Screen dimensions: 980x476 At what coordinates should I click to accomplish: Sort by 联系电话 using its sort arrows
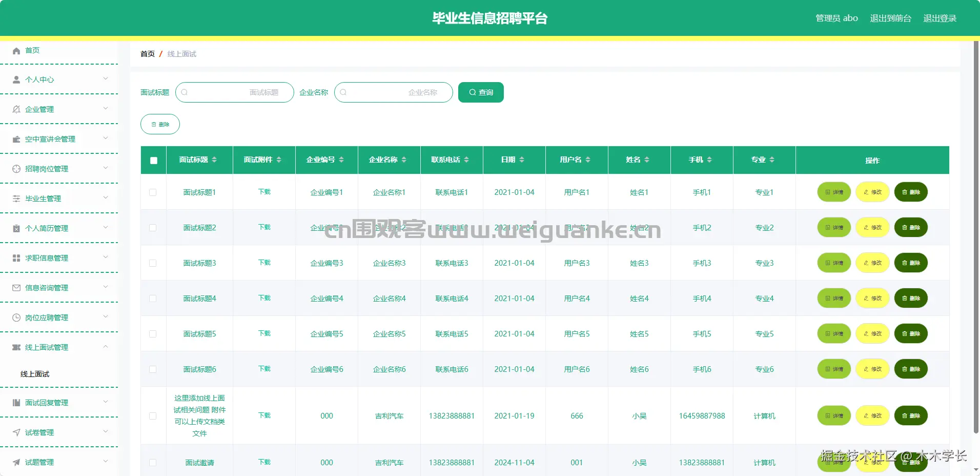pos(466,160)
